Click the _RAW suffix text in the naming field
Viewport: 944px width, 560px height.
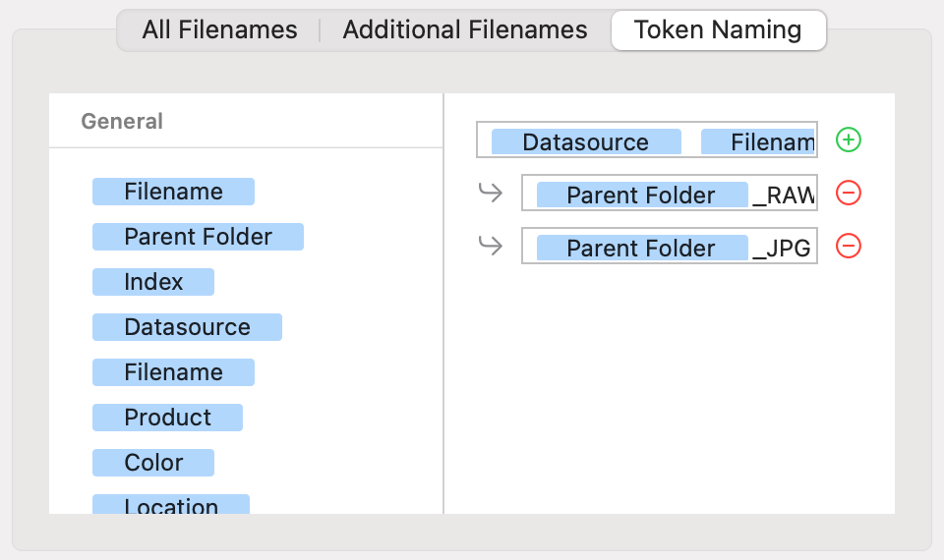pos(785,196)
